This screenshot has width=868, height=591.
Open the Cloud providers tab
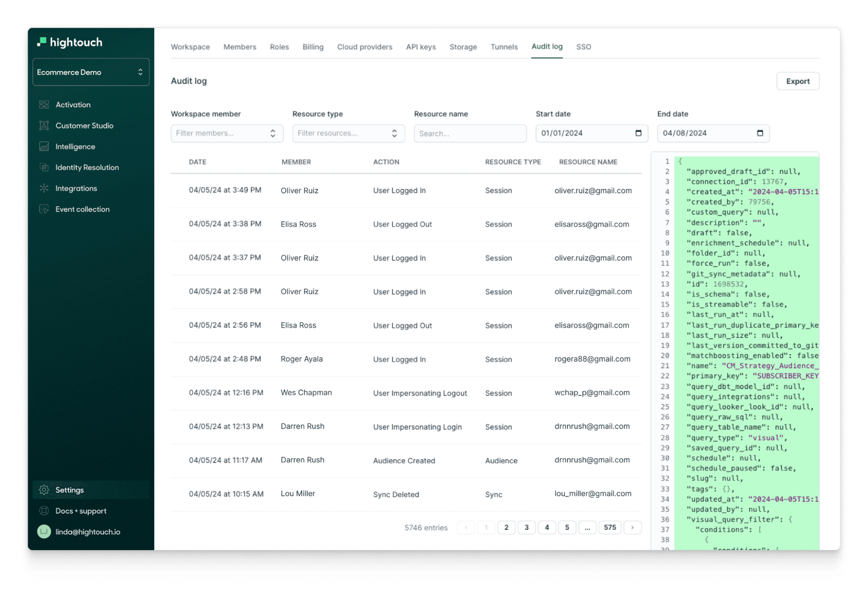tap(364, 46)
